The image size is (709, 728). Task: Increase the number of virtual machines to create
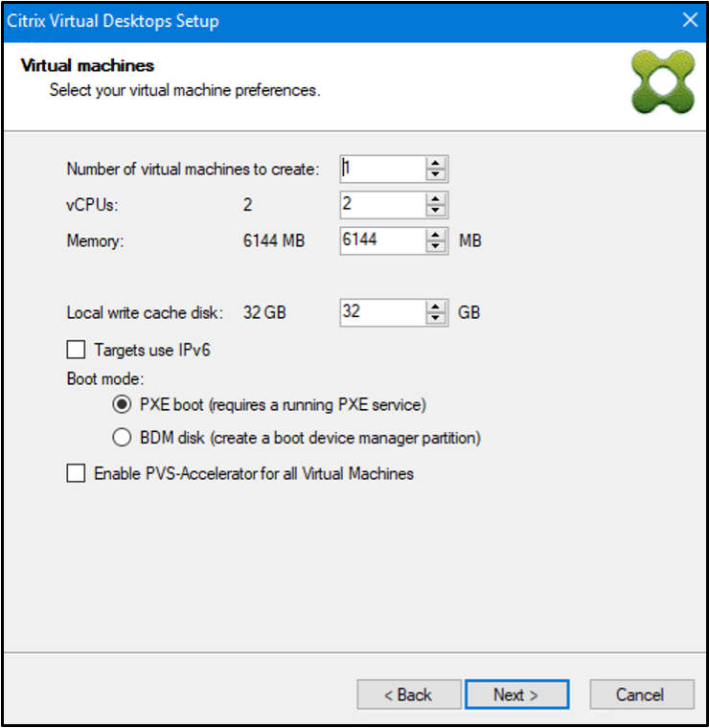435,163
